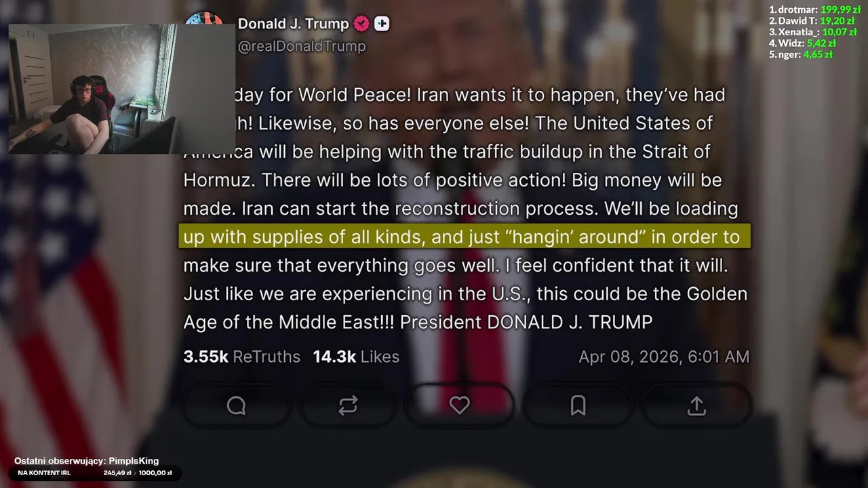Click the Apr 08, 2026 timestamp
This screenshot has height=488, width=868.
coord(664,357)
